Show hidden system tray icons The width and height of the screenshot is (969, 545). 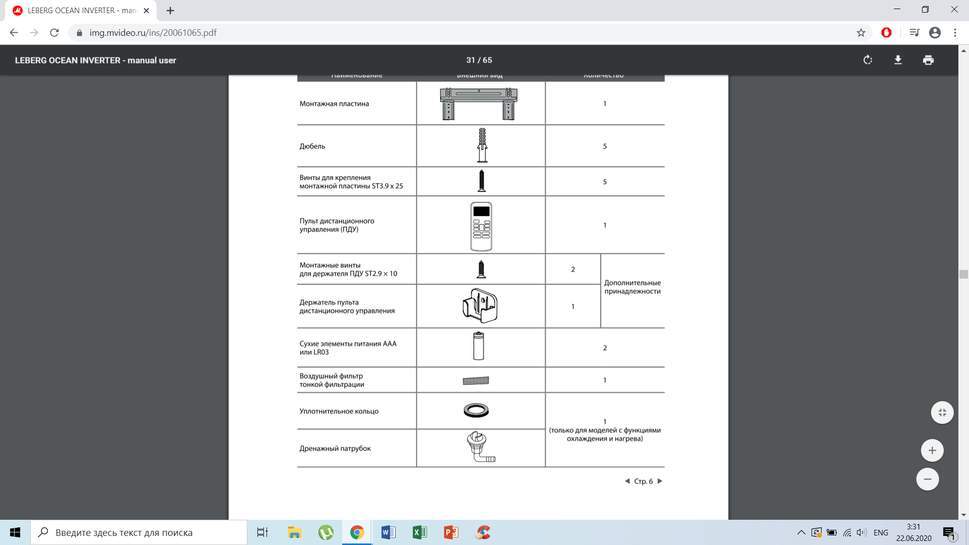tap(801, 532)
